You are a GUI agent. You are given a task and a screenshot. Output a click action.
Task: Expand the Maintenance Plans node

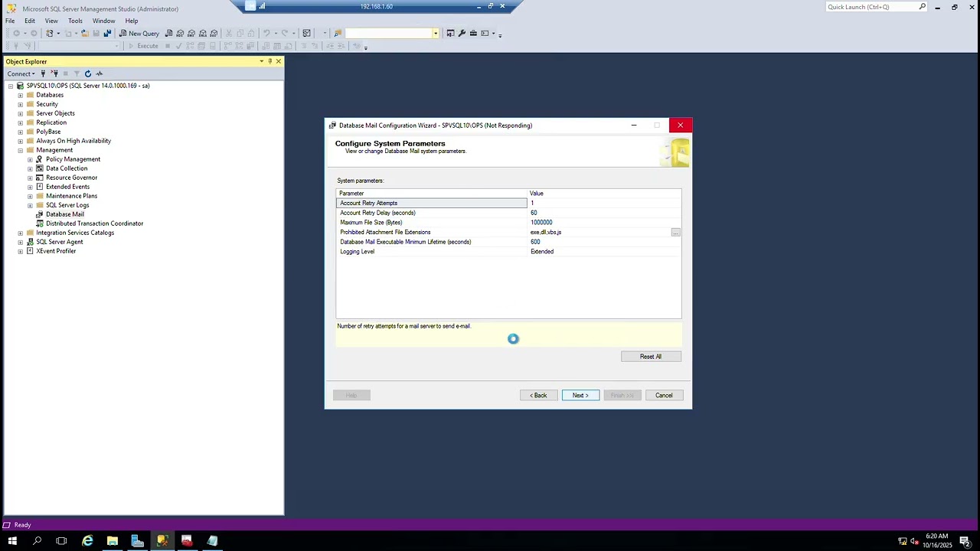pos(30,196)
